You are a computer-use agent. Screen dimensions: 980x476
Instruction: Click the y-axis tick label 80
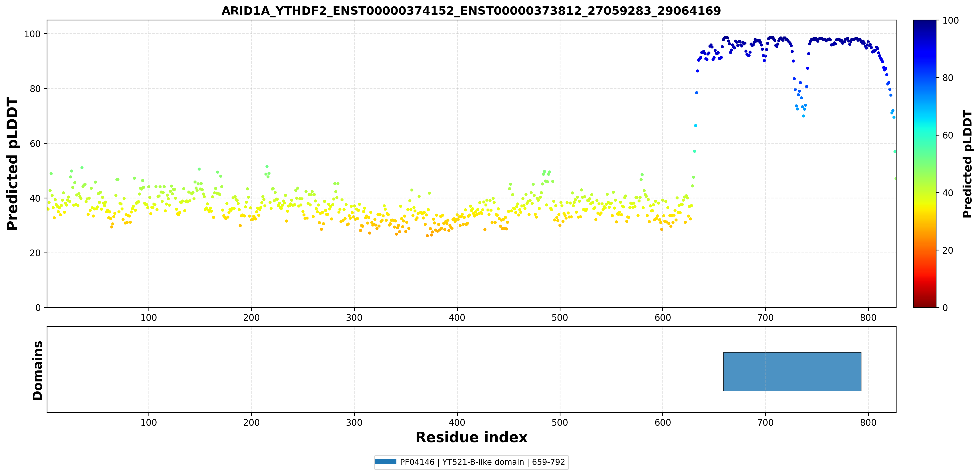pos(35,89)
